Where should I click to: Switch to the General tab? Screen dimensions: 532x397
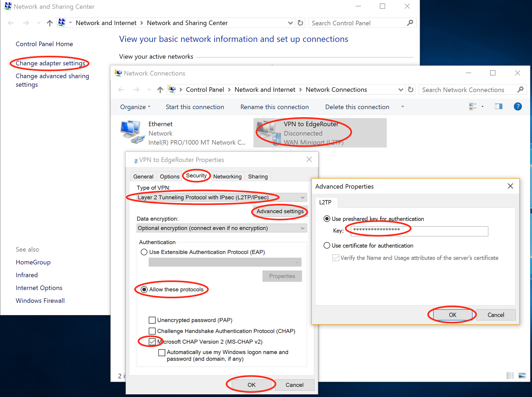143,176
